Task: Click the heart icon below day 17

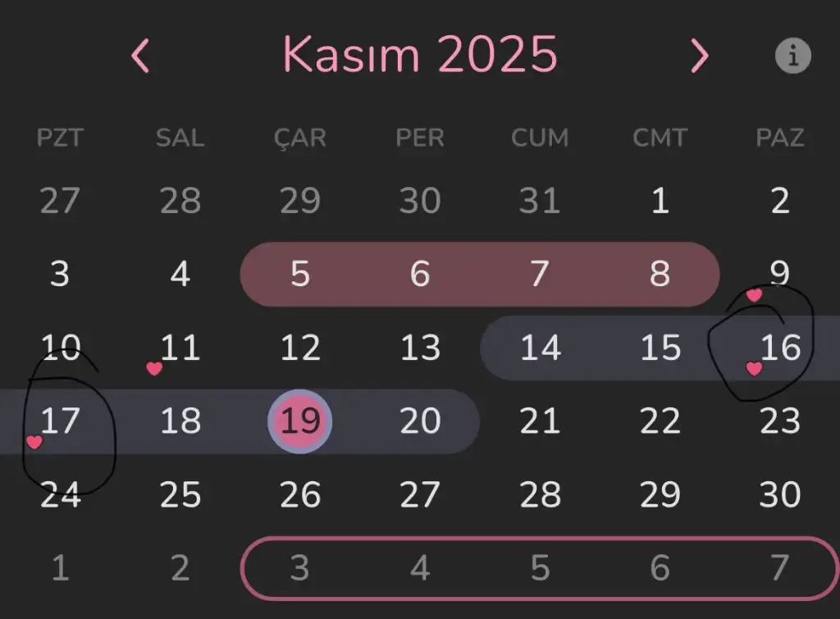Action: point(34,442)
